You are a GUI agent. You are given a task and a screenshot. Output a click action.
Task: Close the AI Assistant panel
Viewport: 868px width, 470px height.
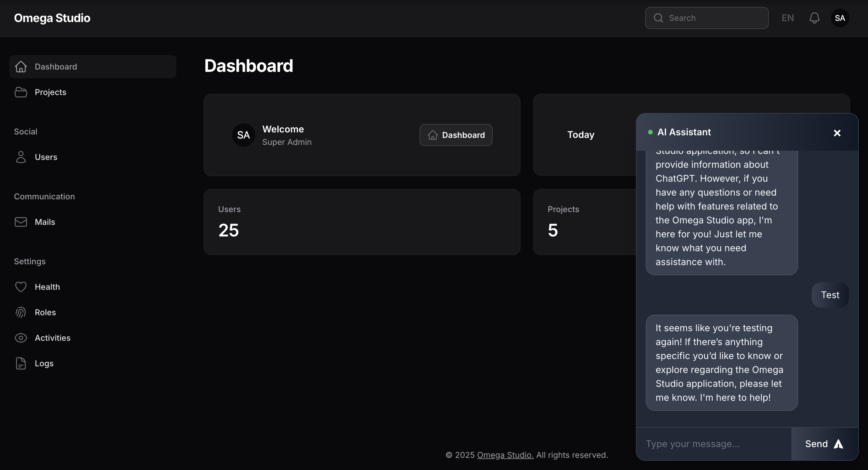click(x=837, y=133)
